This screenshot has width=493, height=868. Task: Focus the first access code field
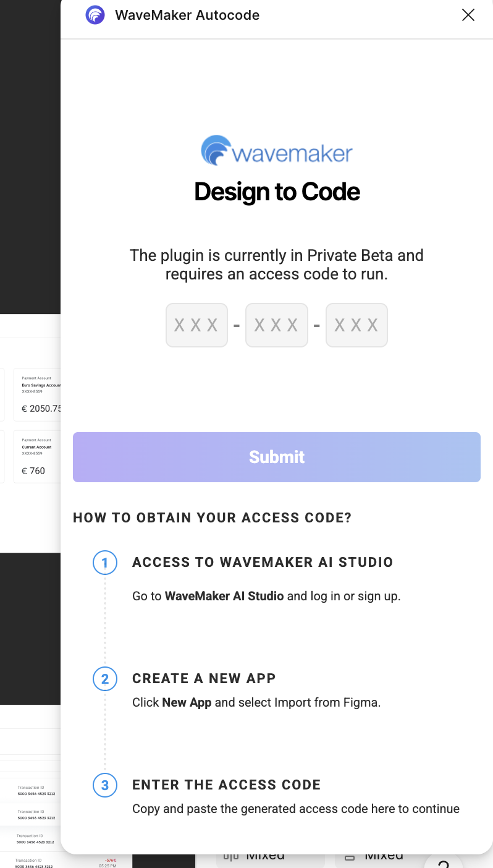coord(196,325)
